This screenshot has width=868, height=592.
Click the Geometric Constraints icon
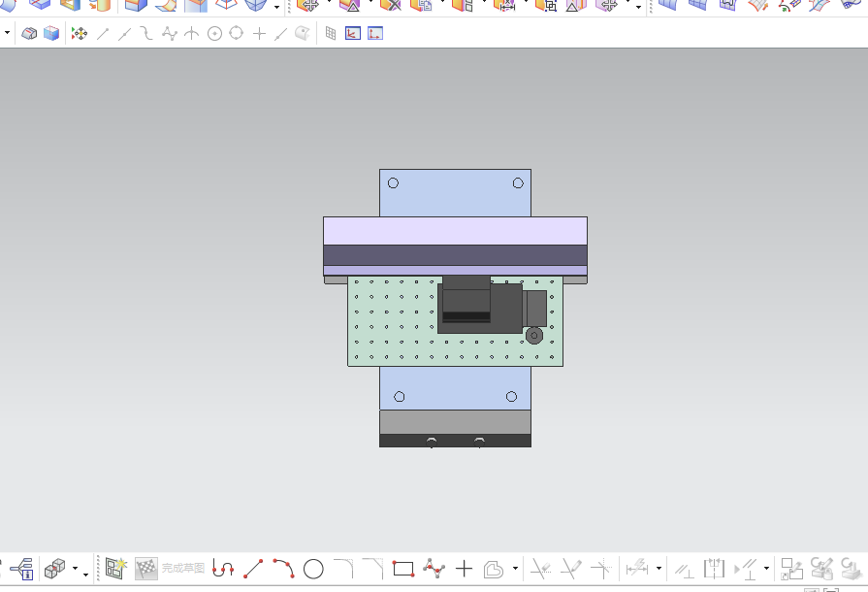[684, 570]
